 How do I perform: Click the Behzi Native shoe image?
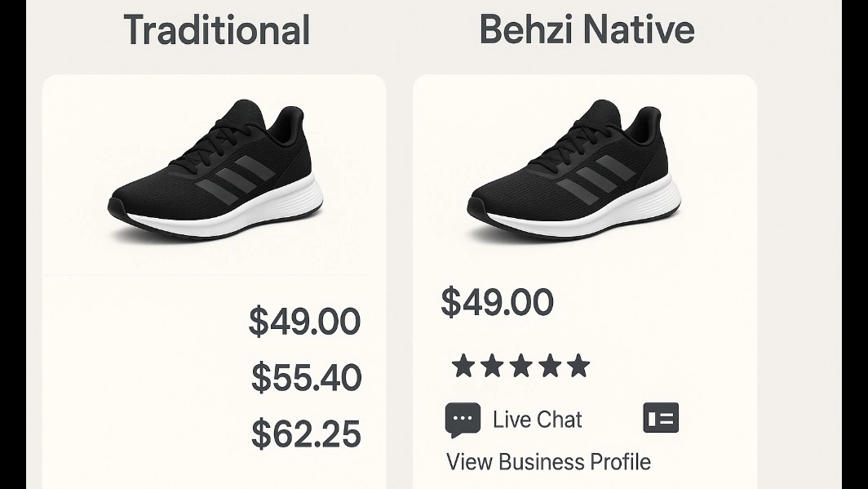[574, 171]
